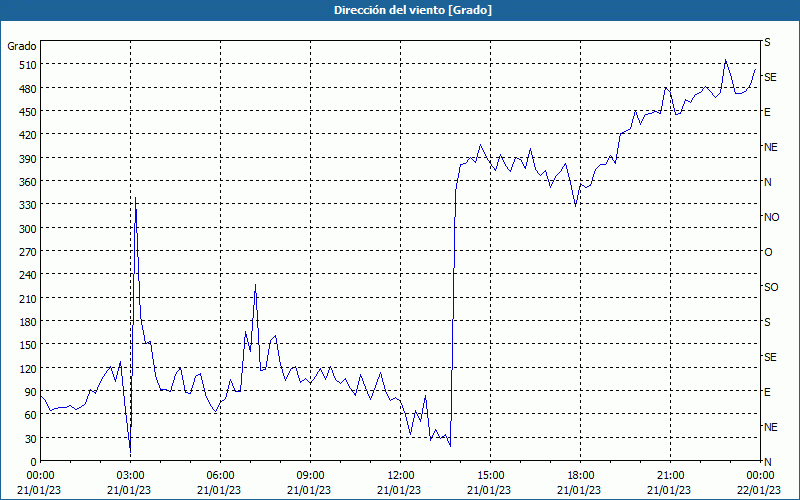Select the 330 y-axis tick label
800x500 pixels.
point(28,205)
